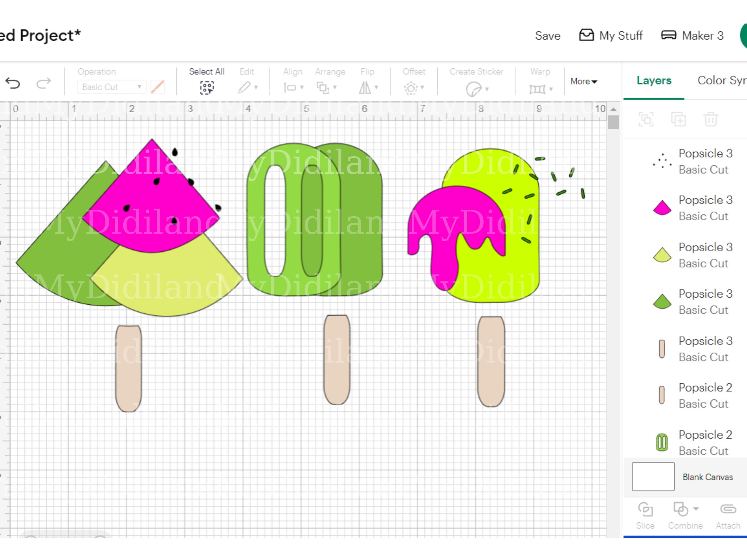Open the Basic Cut color swatch
The image size is (747, 560).
click(157, 87)
